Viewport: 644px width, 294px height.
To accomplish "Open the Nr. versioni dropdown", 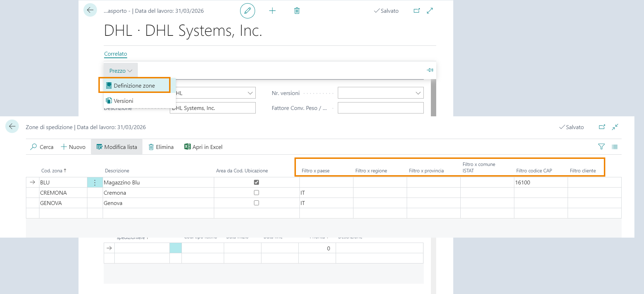I will tap(418, 93).
